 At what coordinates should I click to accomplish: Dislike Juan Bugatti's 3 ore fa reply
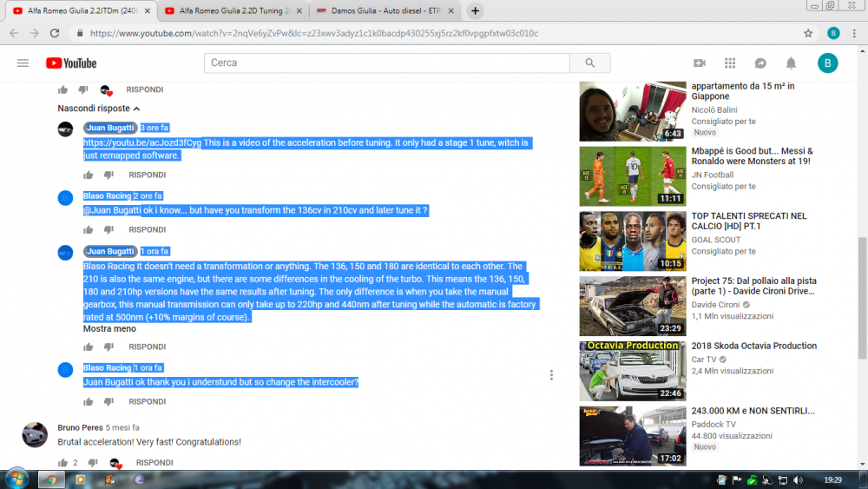click(x=108, y=175)
